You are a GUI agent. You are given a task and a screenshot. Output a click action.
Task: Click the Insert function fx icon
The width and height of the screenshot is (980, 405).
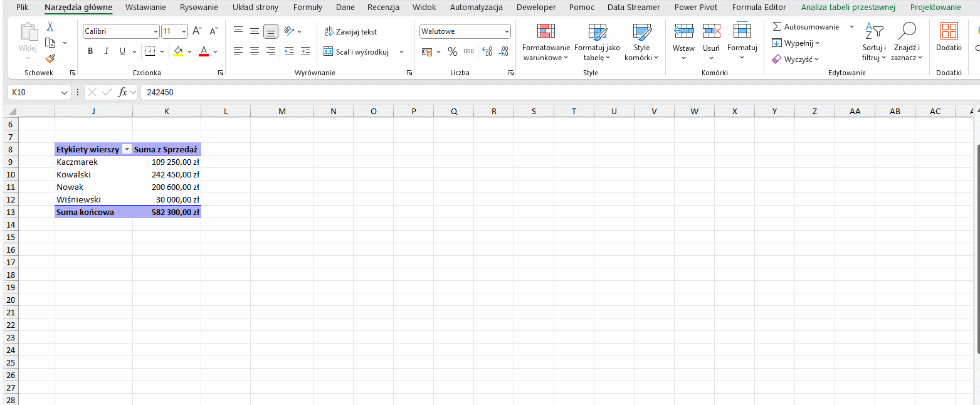tap(123, 92)
